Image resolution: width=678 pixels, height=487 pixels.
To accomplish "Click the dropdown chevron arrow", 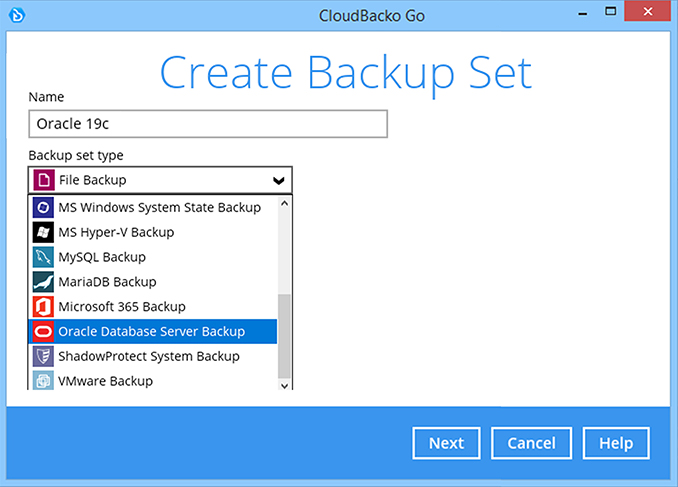I will (x=279, y=180).
